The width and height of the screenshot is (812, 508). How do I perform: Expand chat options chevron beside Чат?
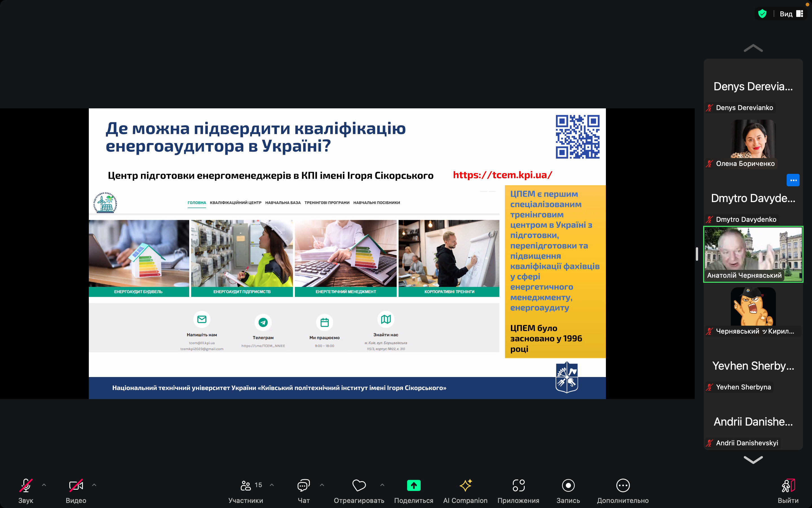[x=322, y=485]
